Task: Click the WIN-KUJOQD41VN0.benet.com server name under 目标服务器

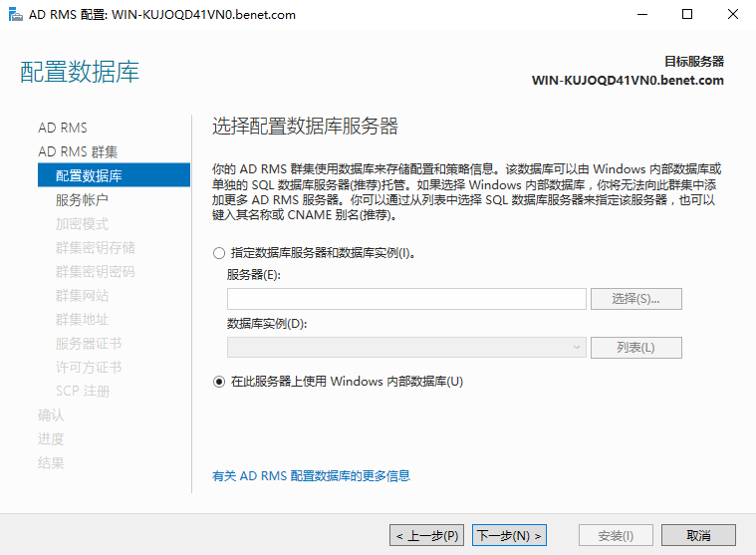Action: 628,81
